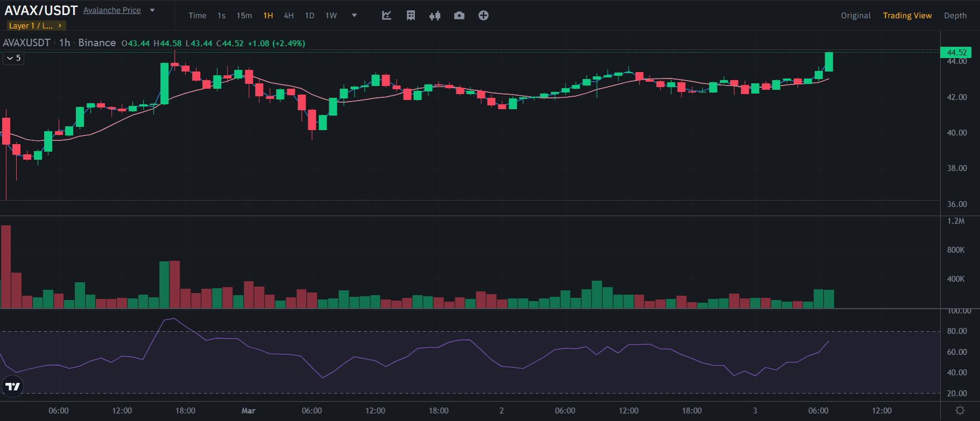Click the plus circle icon in toolbar

click(x=483, y=16)
